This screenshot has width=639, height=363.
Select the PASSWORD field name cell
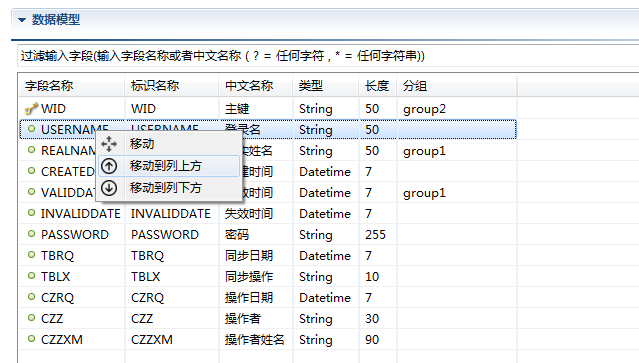[72, 235]
